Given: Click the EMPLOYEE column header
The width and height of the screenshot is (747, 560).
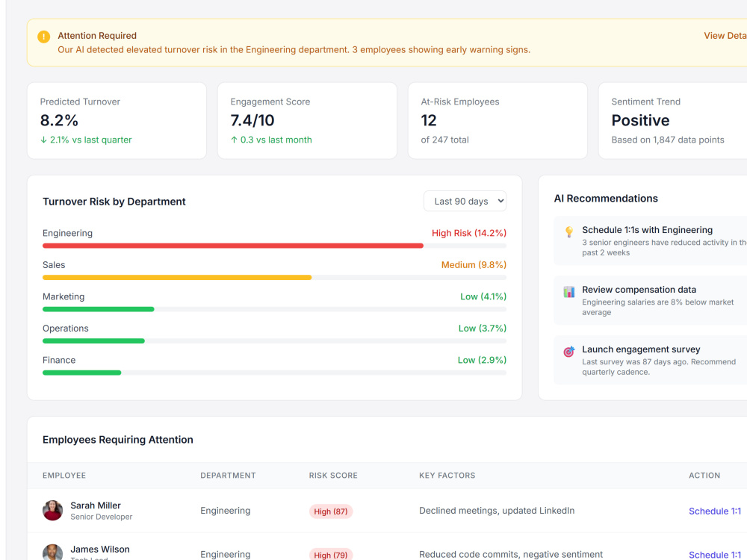Looking at the screenshot, I should (x=64, y=475).
